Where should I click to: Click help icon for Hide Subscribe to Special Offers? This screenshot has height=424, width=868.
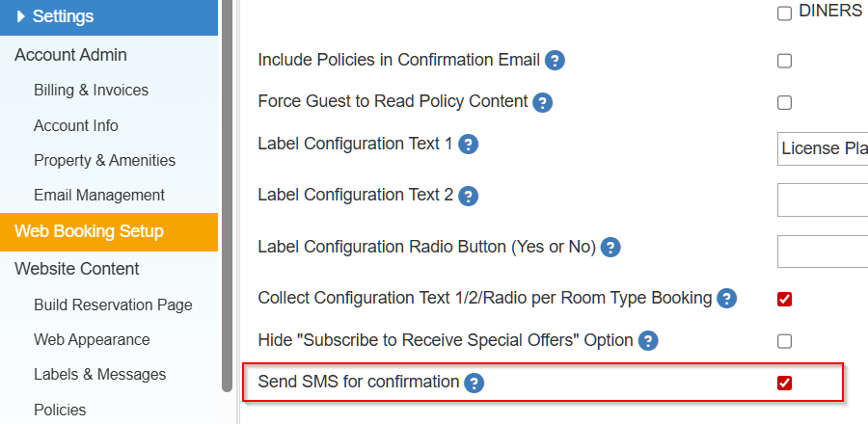pos(648,341)
